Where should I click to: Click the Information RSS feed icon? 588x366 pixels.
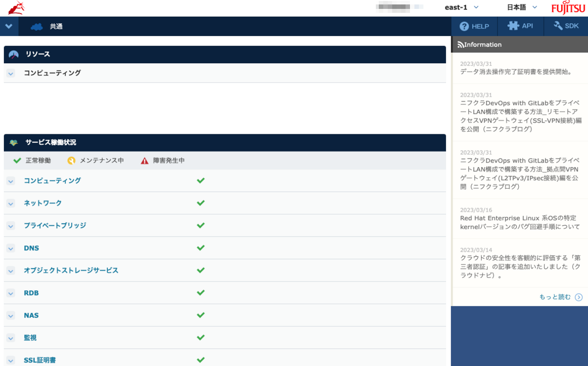[x=460, y=45]
